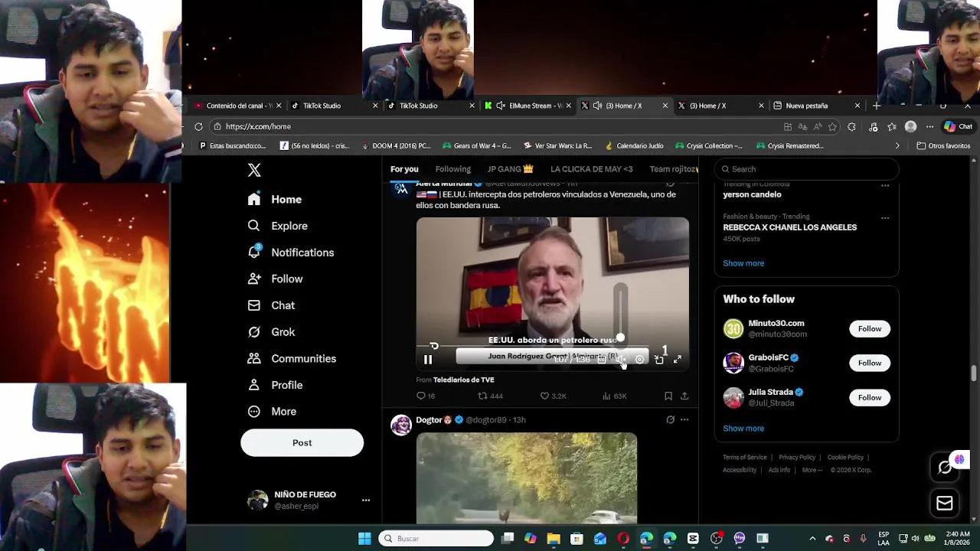The image size is (980, 551).
Task: Expand bookmarks bar overflow chevron
Action: (x=897, y=145)
